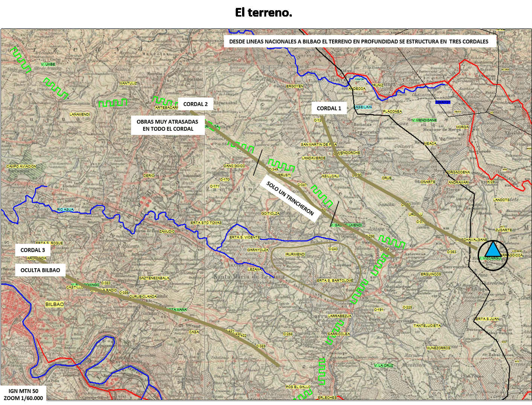Click the PLACONEA label
532x405 pixels.
pyautogui.click(x=392, y=112)
